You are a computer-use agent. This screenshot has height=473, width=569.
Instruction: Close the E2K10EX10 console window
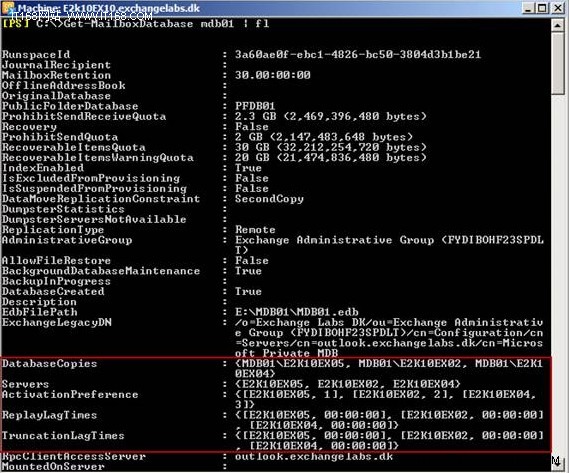(x=558, y=8)
